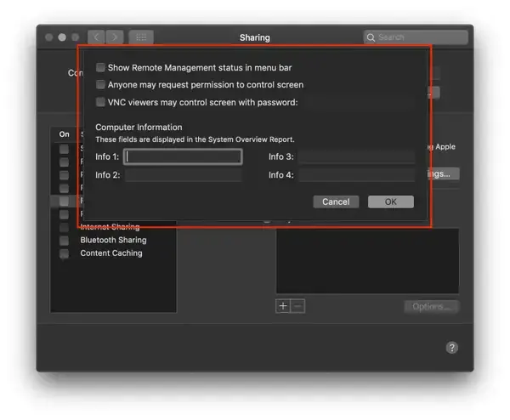Toggle the highlighted selected service's checkbox
Viewport: 510px width, 420px height.
[x=64, y=201]
